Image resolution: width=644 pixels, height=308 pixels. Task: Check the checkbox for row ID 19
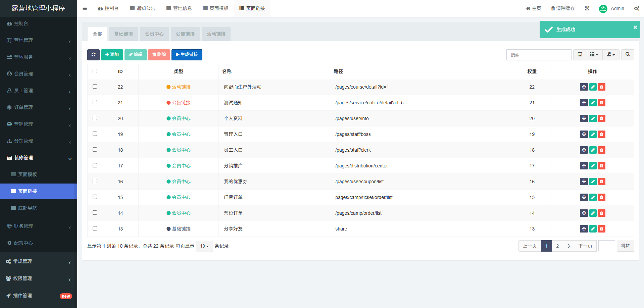[95, 134]
